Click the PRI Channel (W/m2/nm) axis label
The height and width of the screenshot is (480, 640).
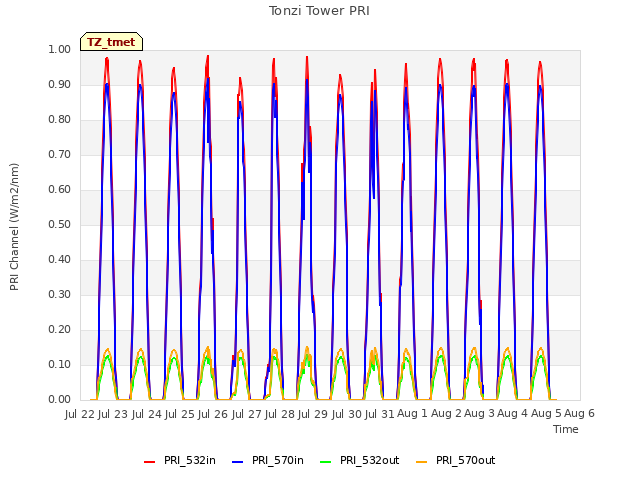pyautogui.click(x=14, y=227)
